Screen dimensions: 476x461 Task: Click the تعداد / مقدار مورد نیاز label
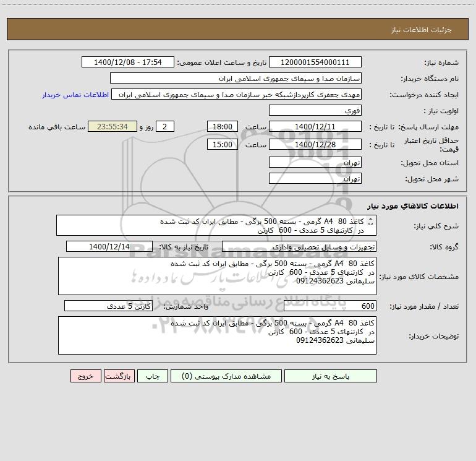pos(424,307)
